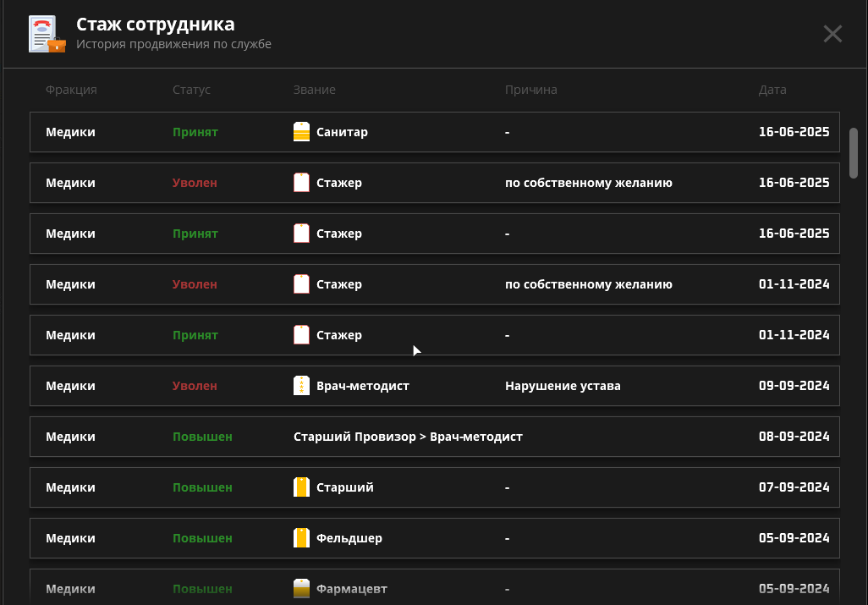
Task: Click Медики in the Фельдшер row
Action: coord(70,538)
